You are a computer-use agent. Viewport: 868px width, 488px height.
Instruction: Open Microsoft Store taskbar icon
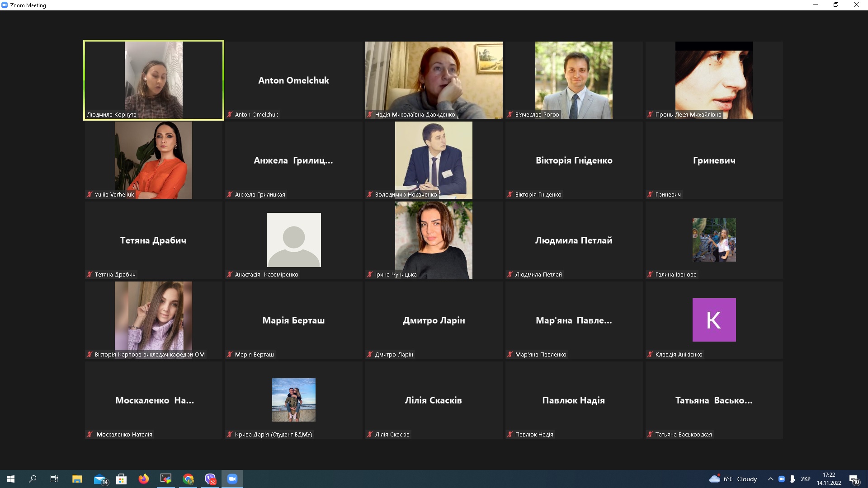(121, 479)
